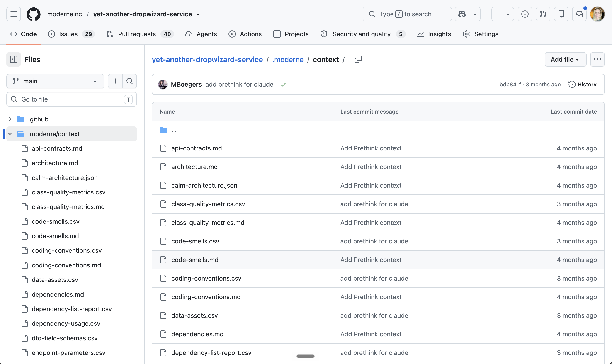
Task: Open the user profile avatar menu
Action: point(597,14)
